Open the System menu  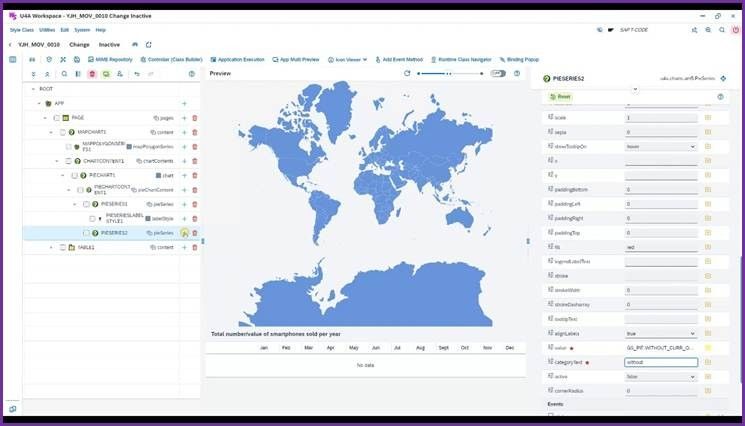(82, 29)
